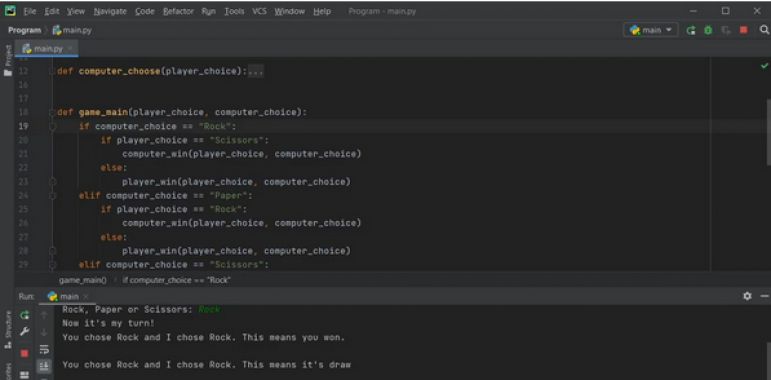Rerun main from the top toolbar
The image size is (771, 380).
691,30
